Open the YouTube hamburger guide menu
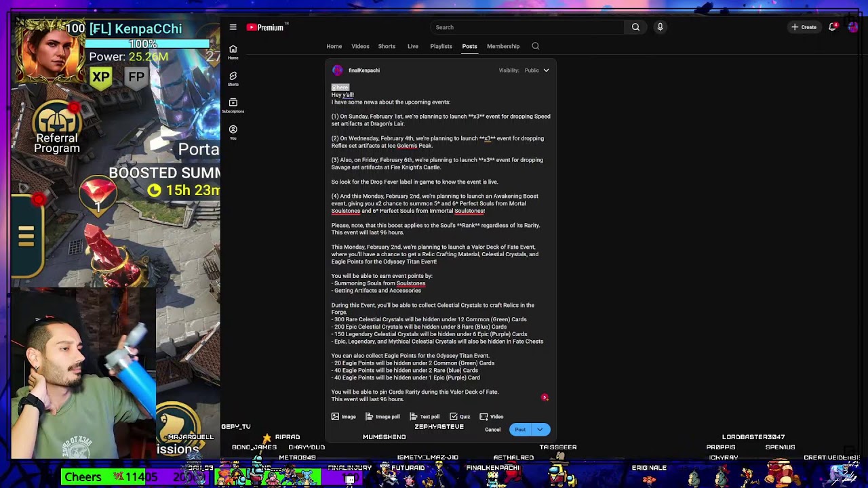The width and height of the screenshot is (868, 488). (233, 27)
